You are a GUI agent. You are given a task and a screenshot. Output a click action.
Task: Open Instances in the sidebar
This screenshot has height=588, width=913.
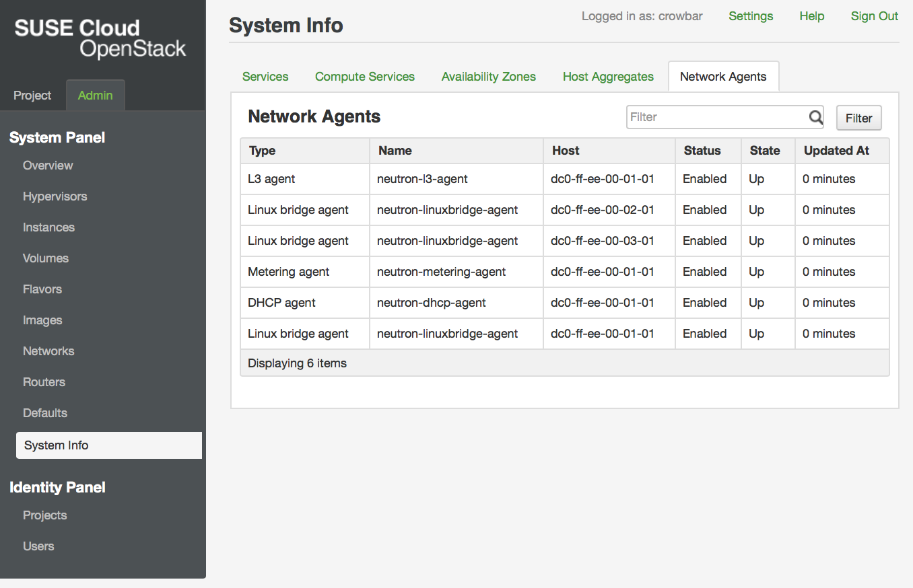point(48,227)
